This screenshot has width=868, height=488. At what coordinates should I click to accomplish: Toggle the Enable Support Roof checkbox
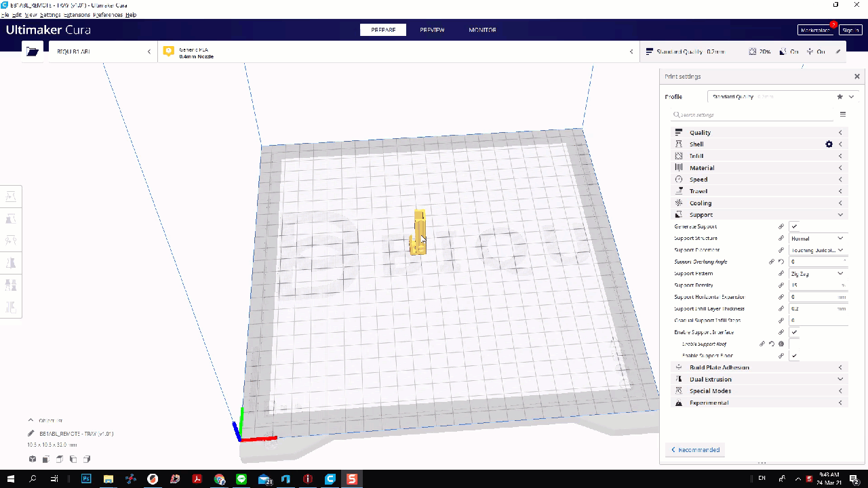click(x=794, y=344)
